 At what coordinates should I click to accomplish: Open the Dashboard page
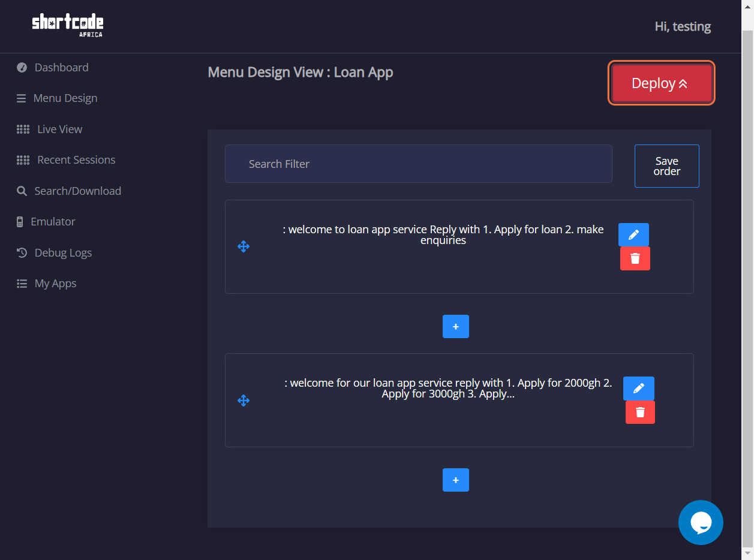pyautogui.click(x=61, y=67)
